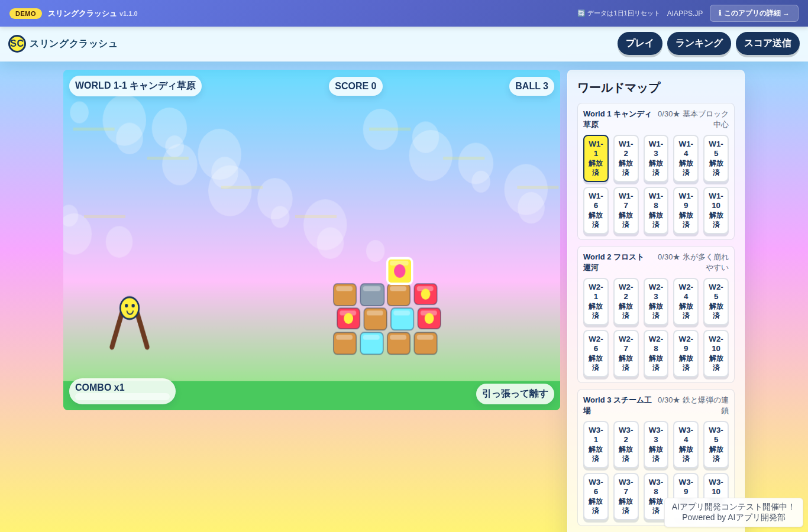Select stage W3-7
This screenshot has height=532, width=808.
pyautogui.click(x=626, y=497)
